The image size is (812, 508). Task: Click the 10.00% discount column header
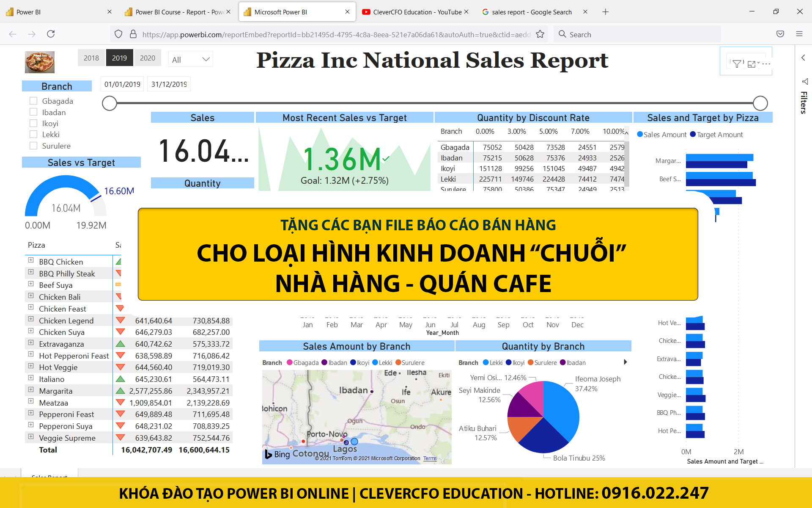coord(614,131)
